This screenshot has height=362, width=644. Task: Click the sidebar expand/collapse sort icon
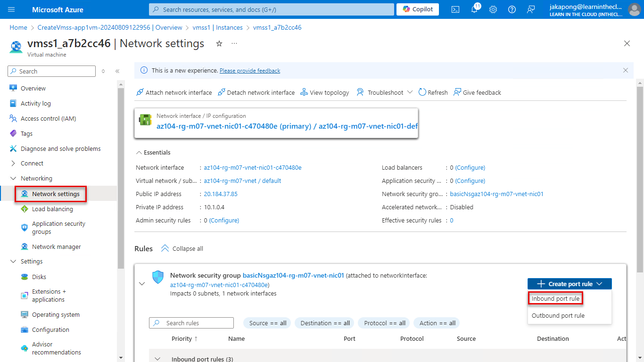pos(103,71)
